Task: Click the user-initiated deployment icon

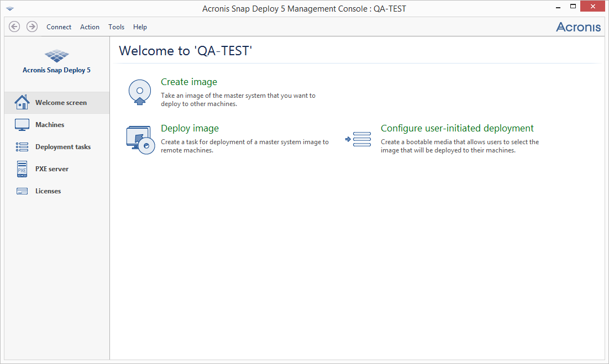Action: [x=358, y=139]
